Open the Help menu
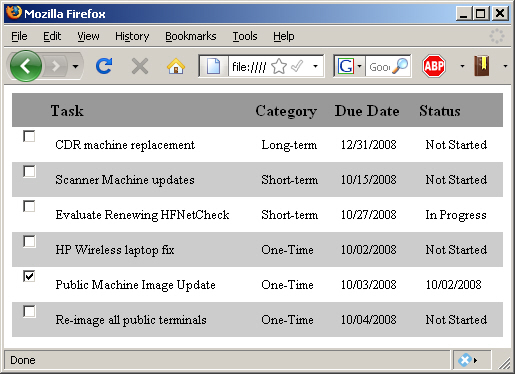515x374 pixels. pyautogui.click(x=284, y=36)
